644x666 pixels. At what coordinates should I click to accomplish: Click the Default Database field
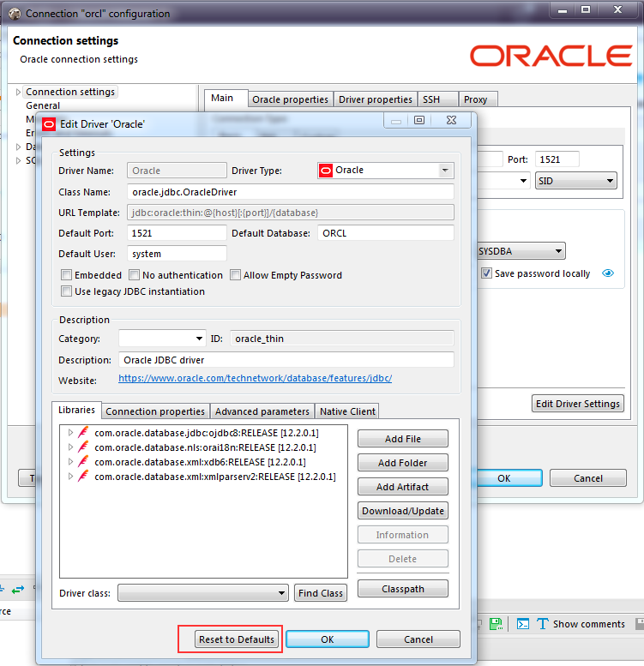pos(386,233)
